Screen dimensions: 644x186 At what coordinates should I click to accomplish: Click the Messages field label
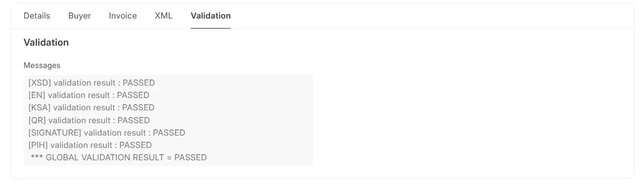click(x=42, y=65)
